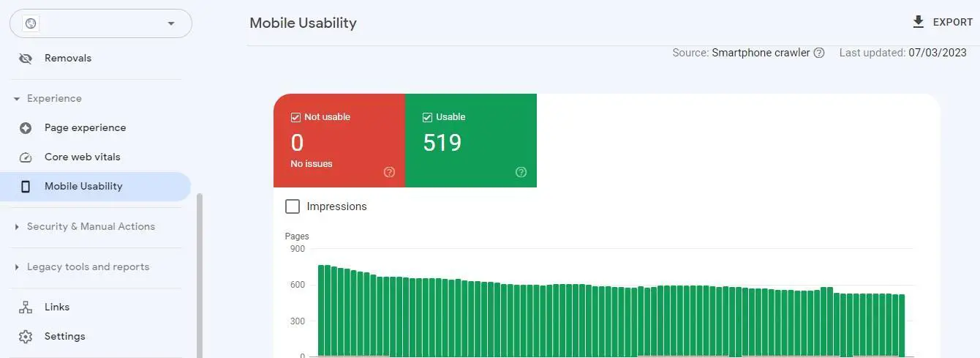Screen dimensions: 980x358
Task: Click the Pages axis title
Action: point(297,236)
